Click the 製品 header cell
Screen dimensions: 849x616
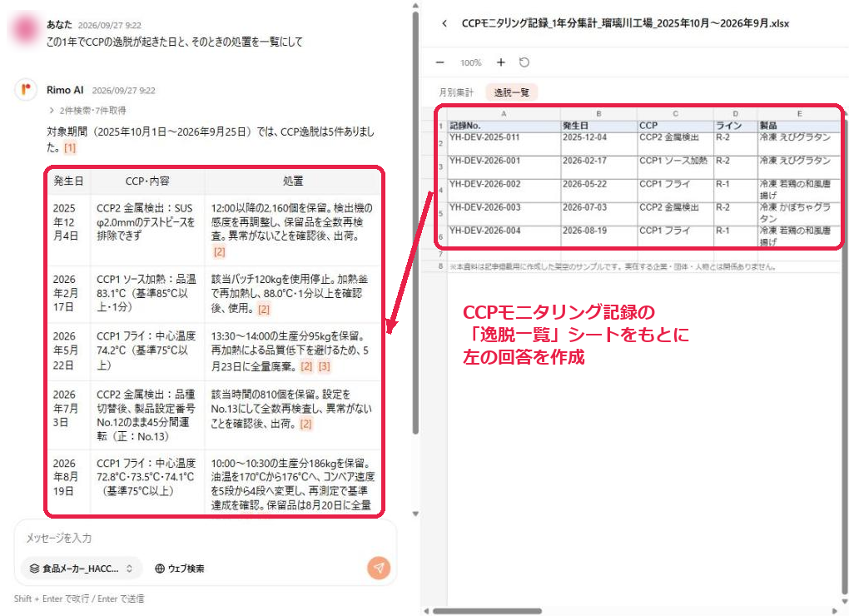click(800, 126)
